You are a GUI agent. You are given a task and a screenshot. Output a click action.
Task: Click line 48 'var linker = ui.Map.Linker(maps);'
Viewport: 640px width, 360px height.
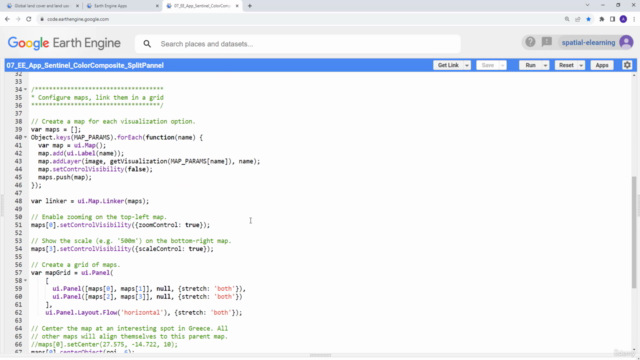(x=90, y=201)
